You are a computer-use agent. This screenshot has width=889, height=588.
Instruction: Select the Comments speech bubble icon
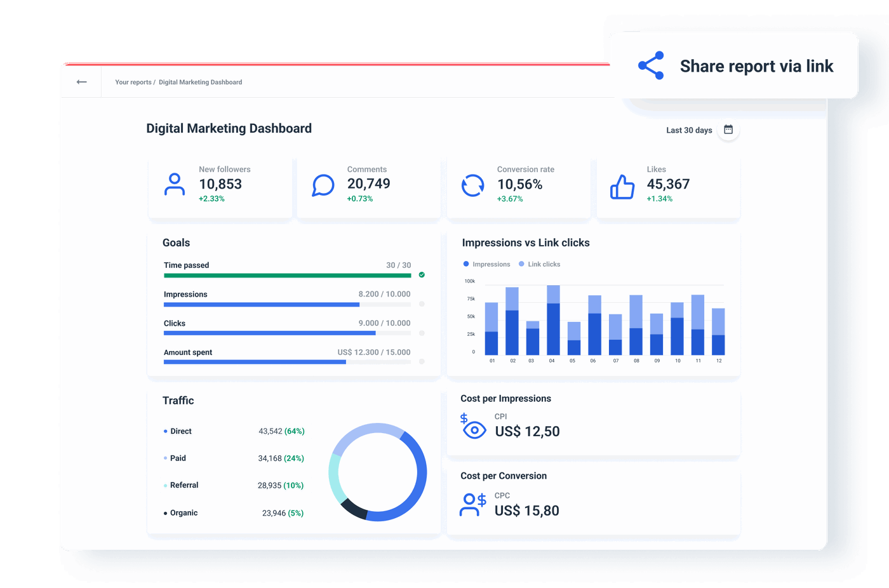pos(323,185)
